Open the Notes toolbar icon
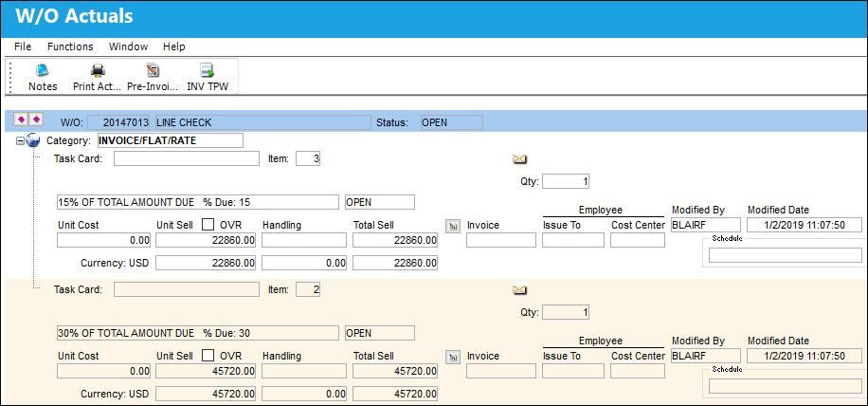 click(x=43, y=70)
